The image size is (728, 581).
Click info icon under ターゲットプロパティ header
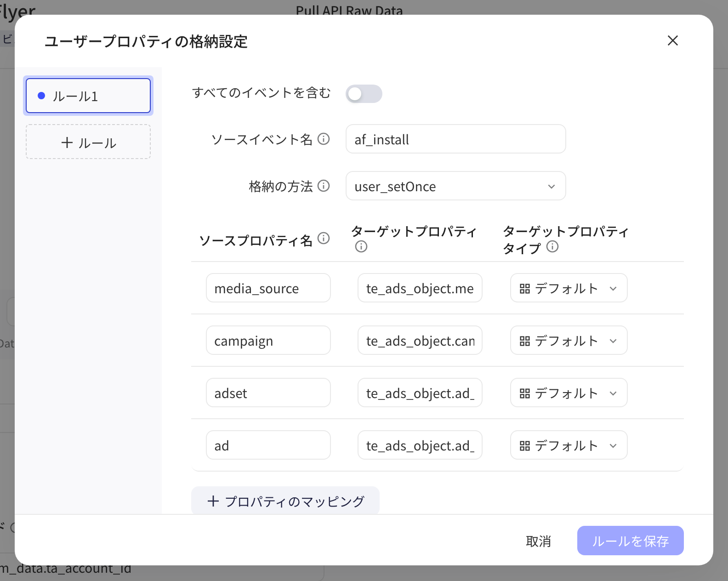tap(361, 247)
